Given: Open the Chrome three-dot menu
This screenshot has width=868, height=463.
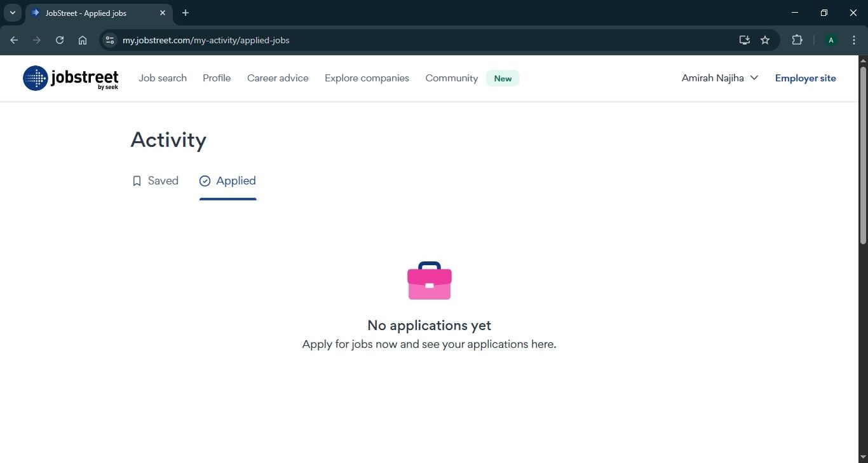Looking at the screenshot, I should (x=855, y=39).
